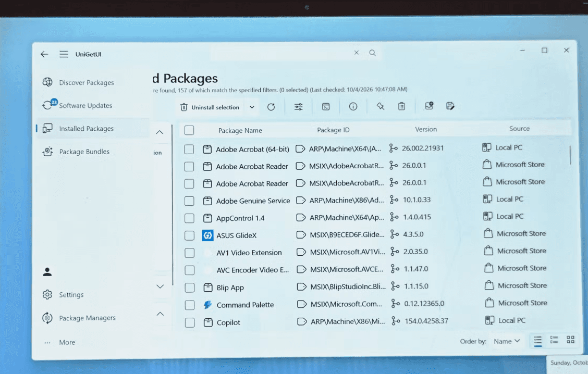Click the magnifier search icon
Screen dimensions: 588x374
(372, 53)
